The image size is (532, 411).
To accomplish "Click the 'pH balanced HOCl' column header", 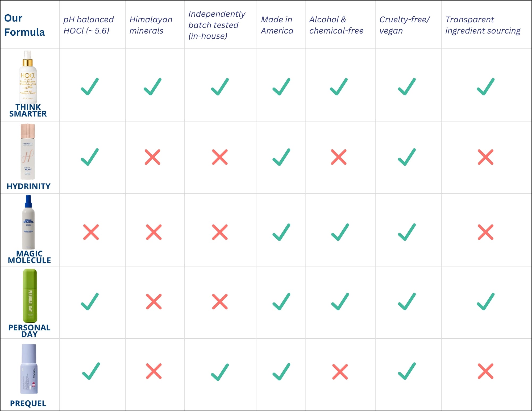I will (x=88, y=25).
